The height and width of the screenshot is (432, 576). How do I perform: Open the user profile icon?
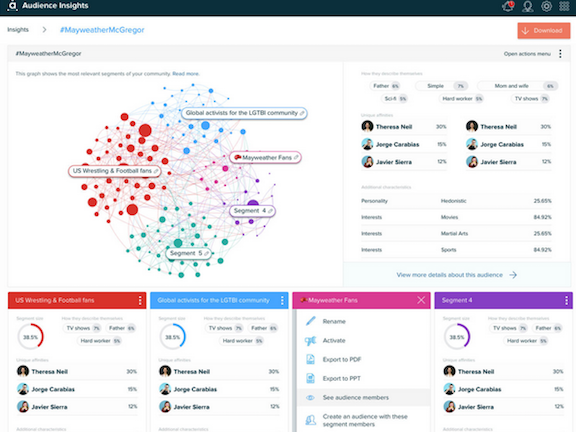[528, 6]
